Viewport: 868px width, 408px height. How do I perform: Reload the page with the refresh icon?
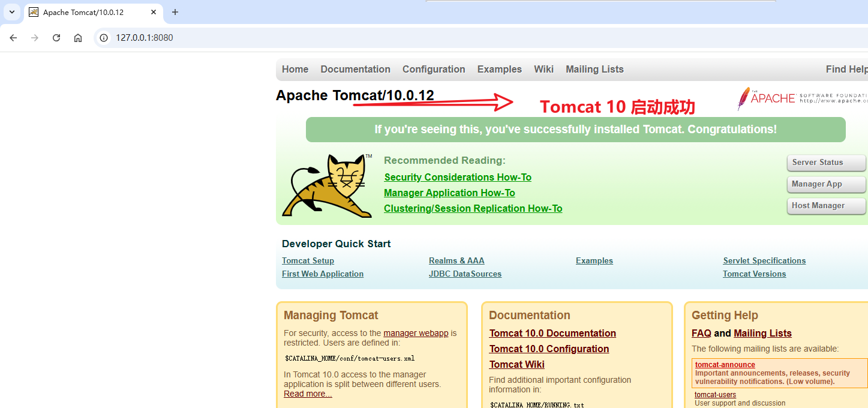56,38
